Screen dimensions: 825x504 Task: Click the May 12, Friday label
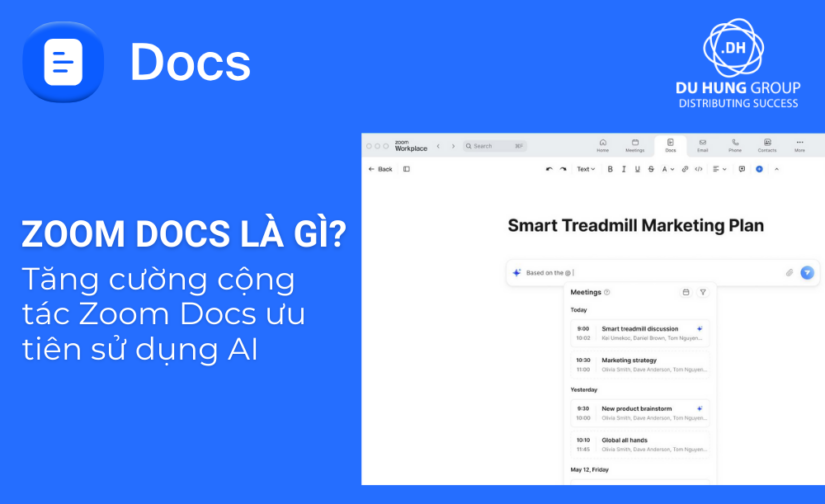(589, 470)
